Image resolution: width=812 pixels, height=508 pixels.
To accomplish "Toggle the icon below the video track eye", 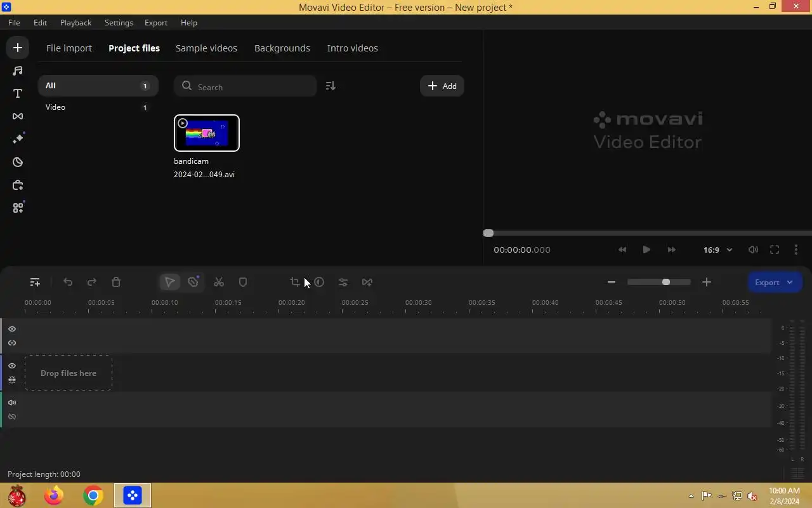I will tap(12, 380).
